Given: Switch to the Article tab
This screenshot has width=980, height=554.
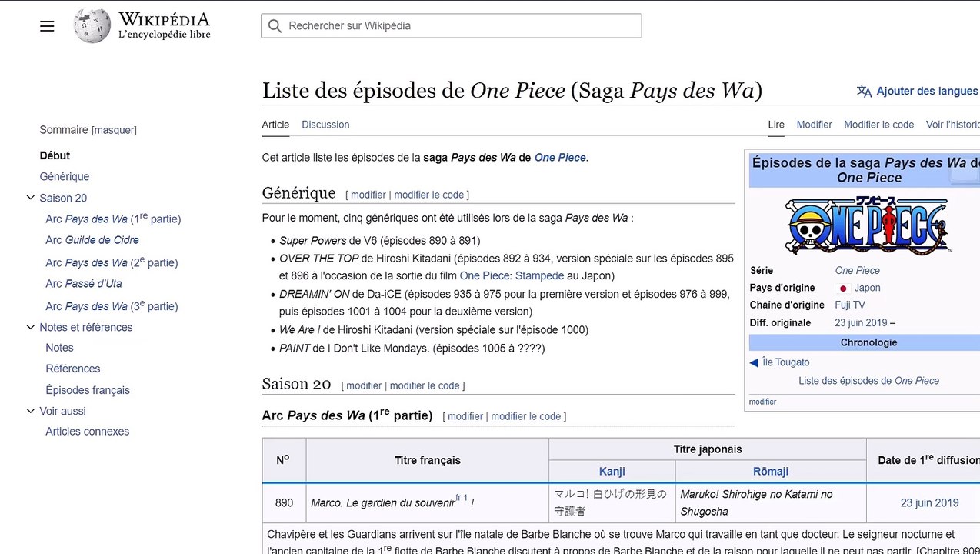Looking at the screenshot, I should tap(275, 125).
